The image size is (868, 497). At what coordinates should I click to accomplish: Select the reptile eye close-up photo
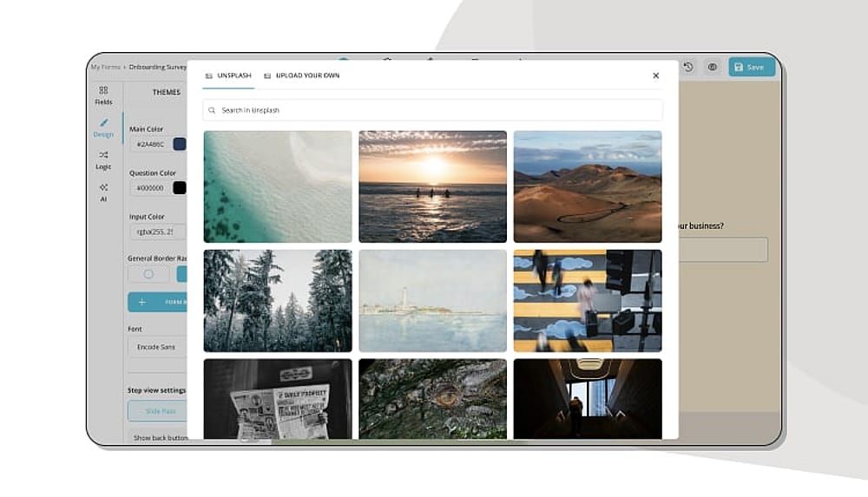432,399
